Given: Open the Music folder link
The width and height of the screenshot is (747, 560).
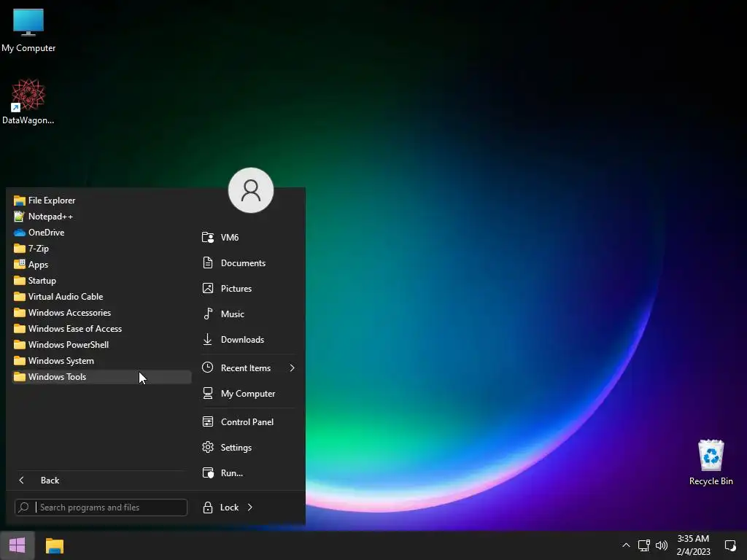Looking at the screenshot, I should click(249, 314).
